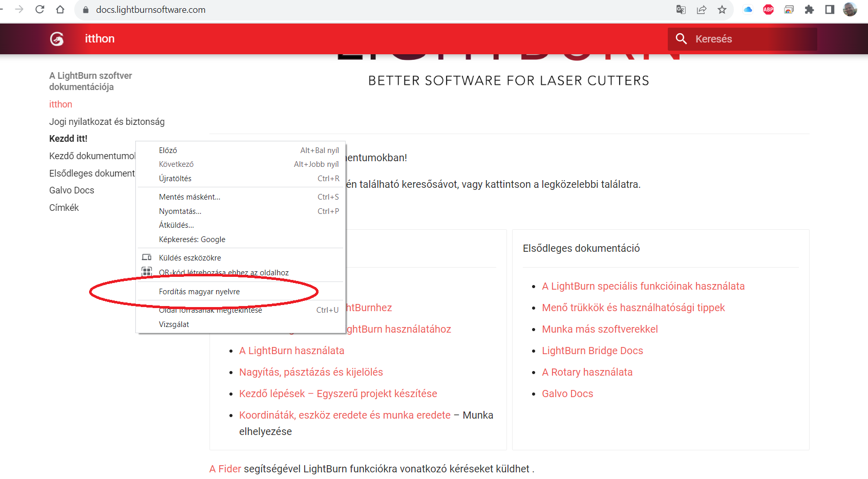The width and height of the screenshot is (868, 479).
Task: Focus the Keresés search field
Action: [743, 39]
